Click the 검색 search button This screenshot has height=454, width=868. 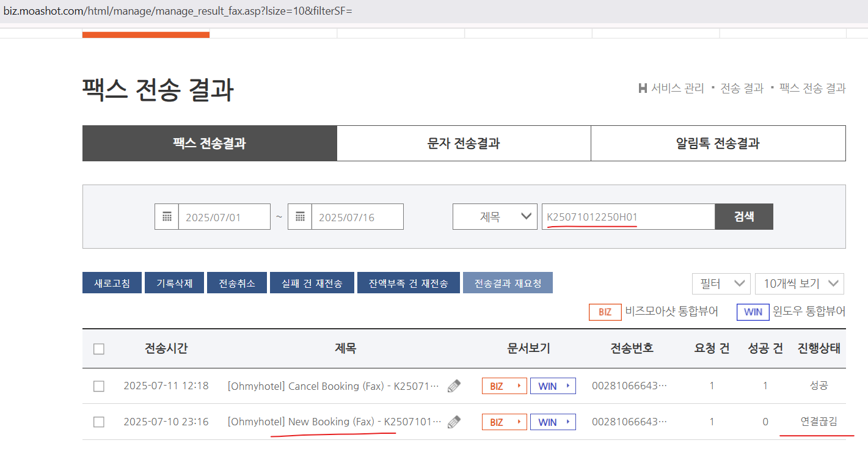[x=744, y=217]
